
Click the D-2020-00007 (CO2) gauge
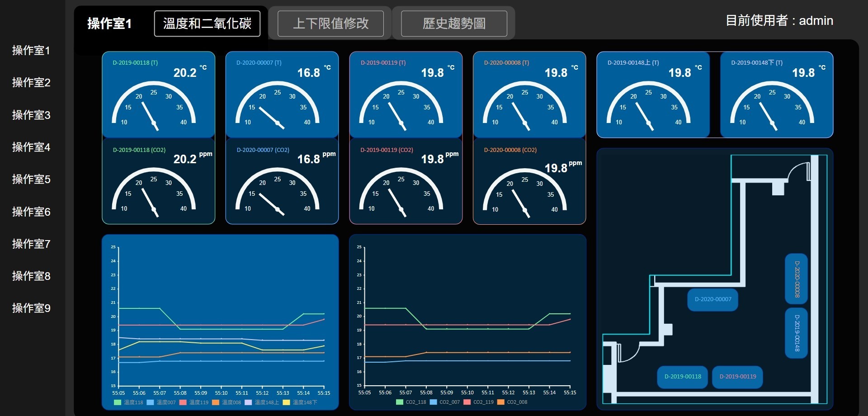[x=282, y=181]
